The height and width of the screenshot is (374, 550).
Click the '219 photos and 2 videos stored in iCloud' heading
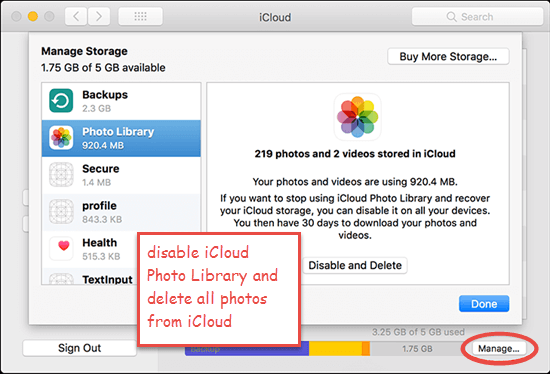355,154
